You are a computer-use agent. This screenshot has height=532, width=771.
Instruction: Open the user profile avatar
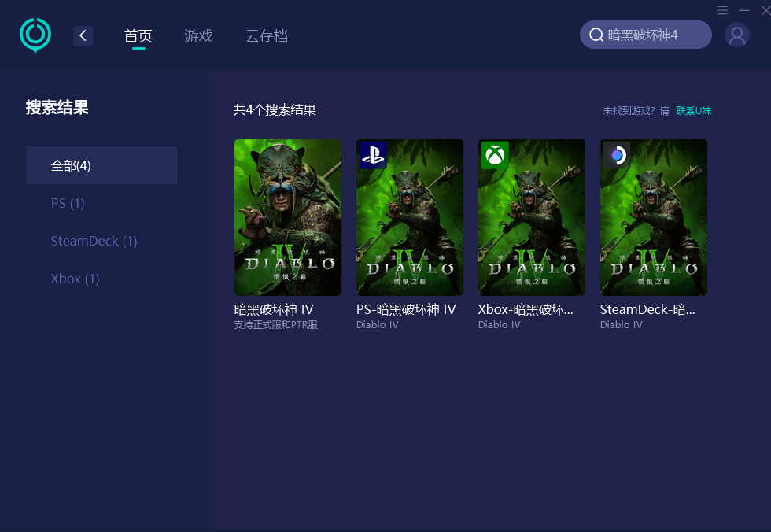pyautogui.click(x=737, y=35)
